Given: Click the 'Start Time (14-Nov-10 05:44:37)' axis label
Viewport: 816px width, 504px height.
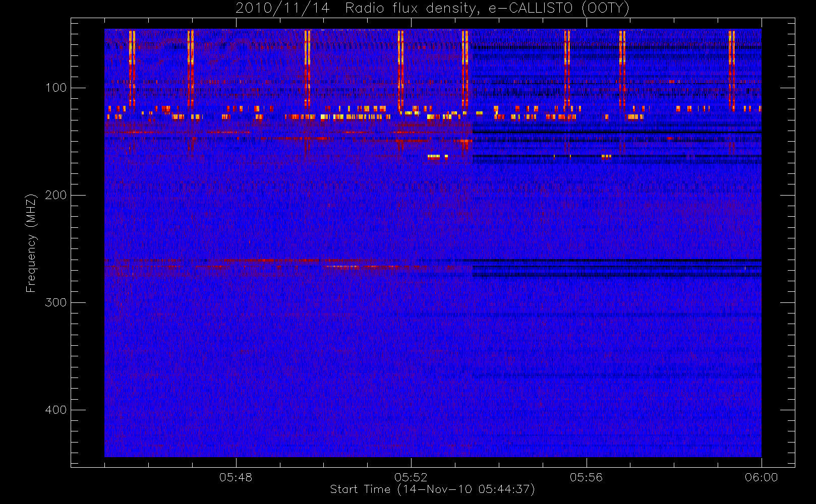Looking at the screenshot, I should click(x=432, y=489).
